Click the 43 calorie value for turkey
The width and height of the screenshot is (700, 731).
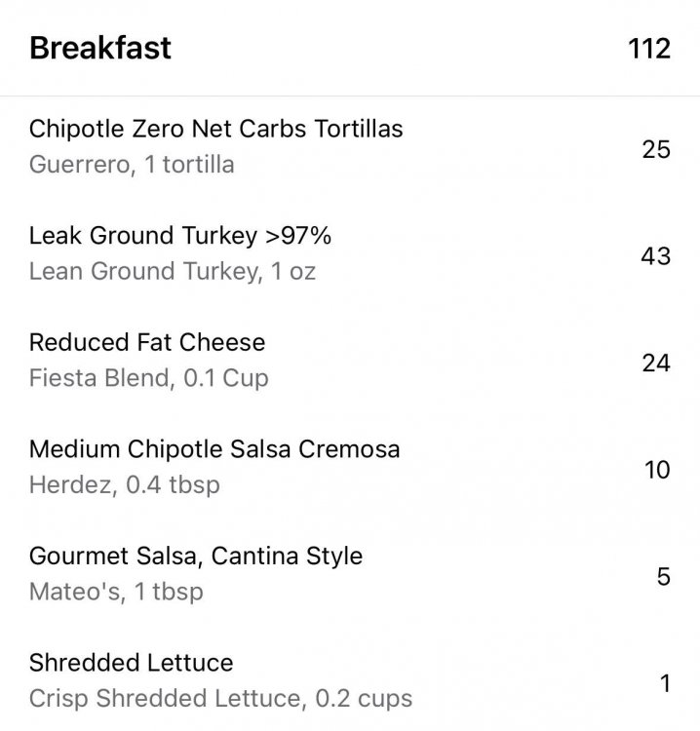pos(655,256)
